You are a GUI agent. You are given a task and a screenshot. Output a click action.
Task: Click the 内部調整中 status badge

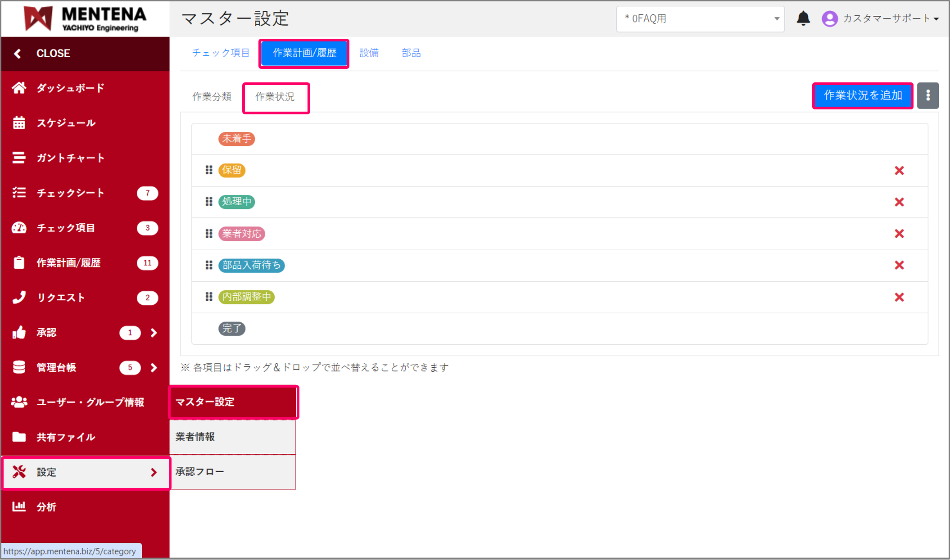coord(246,297)
